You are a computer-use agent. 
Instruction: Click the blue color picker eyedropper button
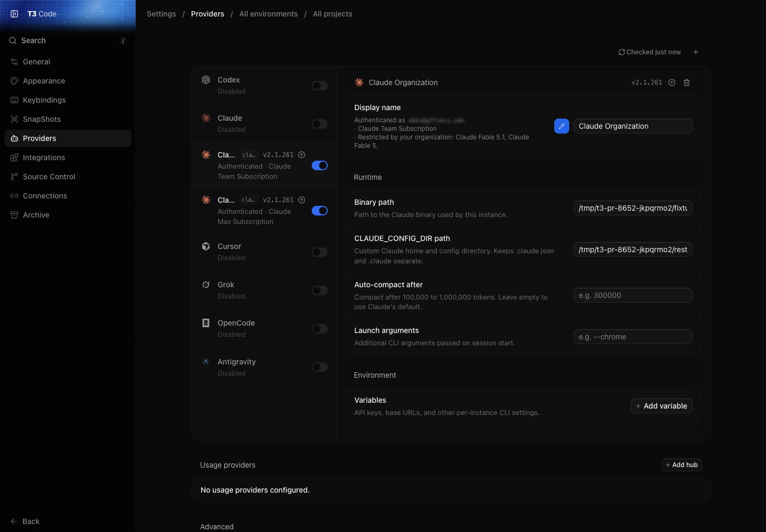(x=562, y=126)
